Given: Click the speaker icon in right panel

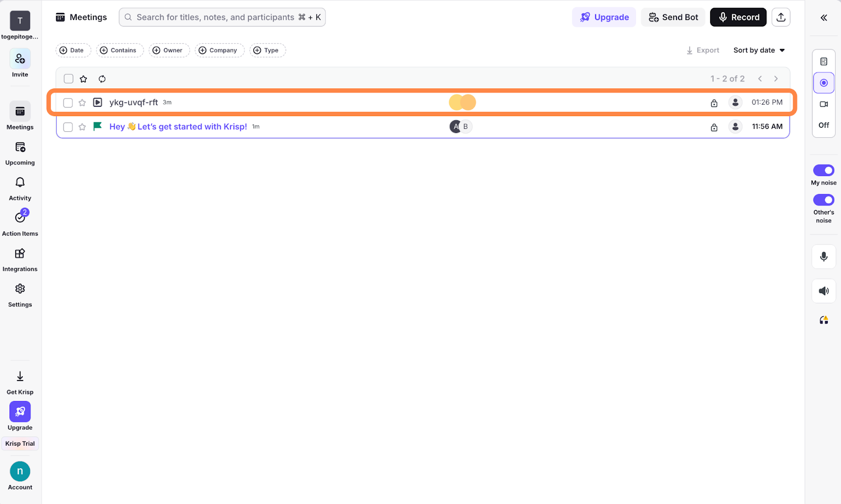Looking at the screenshot, I should (823, 291).
